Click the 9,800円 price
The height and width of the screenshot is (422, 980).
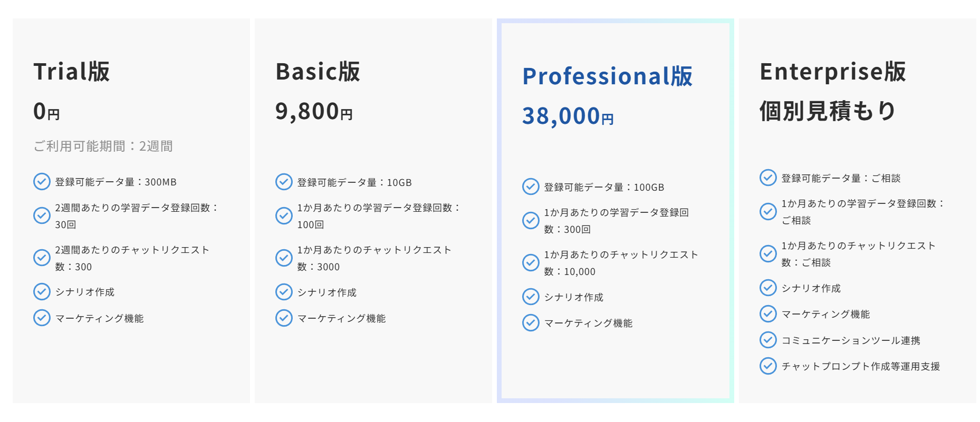point(314,112)
